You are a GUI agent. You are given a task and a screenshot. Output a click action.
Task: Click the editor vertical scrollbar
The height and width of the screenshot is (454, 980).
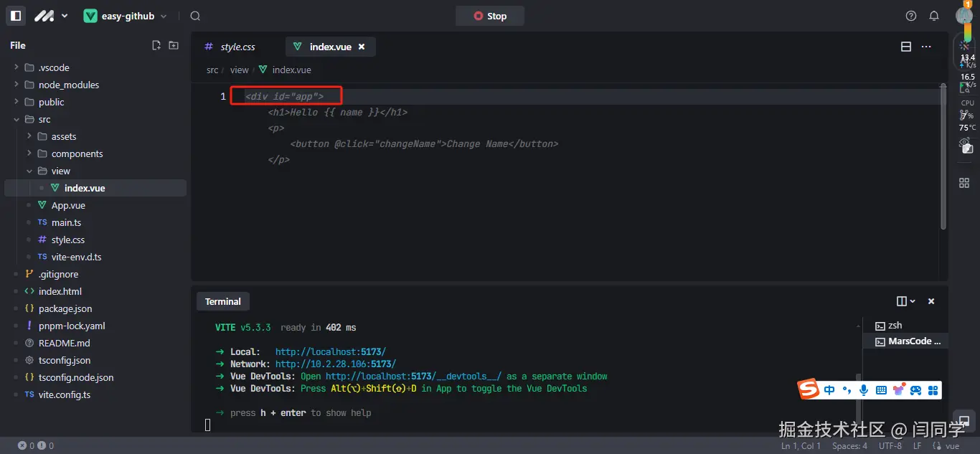944,156
